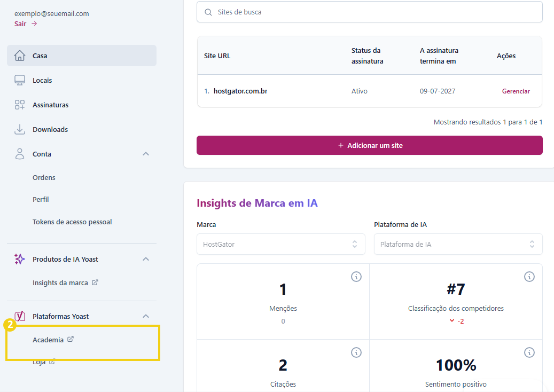Viewport: 554px width, 392px height.
Task: Click external link icon next to Insights da marca
Action: pos(95,283)
